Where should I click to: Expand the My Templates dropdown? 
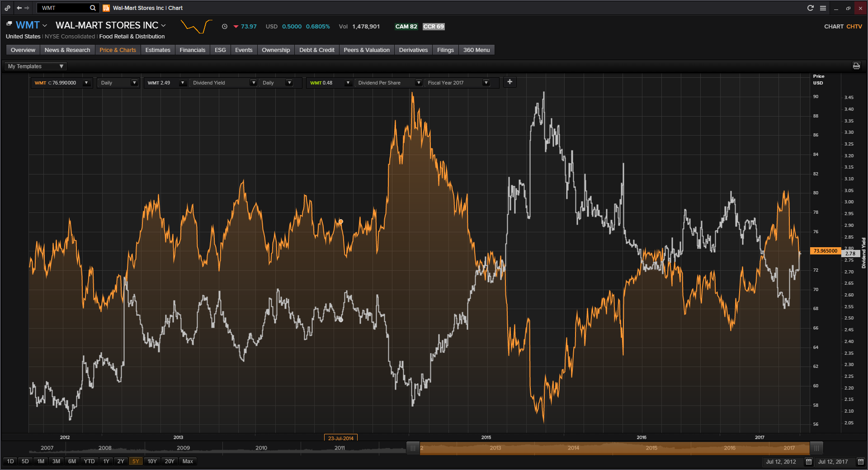[36, 66]
